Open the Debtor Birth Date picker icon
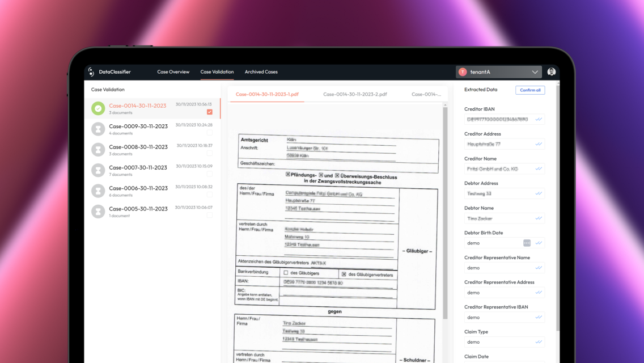 pyautogui.click(x=527, y=243)
